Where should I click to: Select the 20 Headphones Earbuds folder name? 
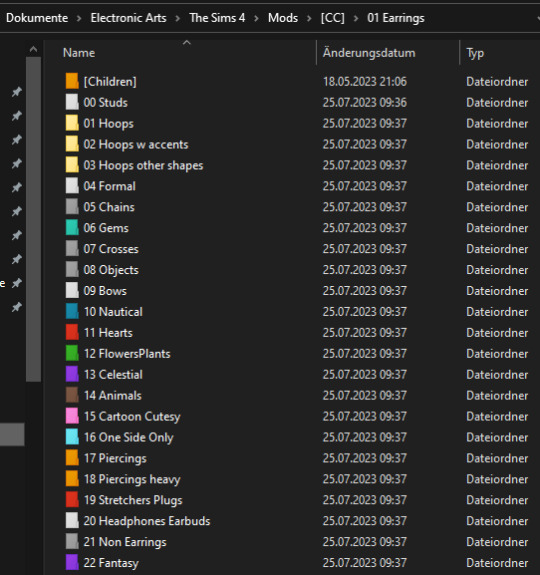[x=147, y=521]
